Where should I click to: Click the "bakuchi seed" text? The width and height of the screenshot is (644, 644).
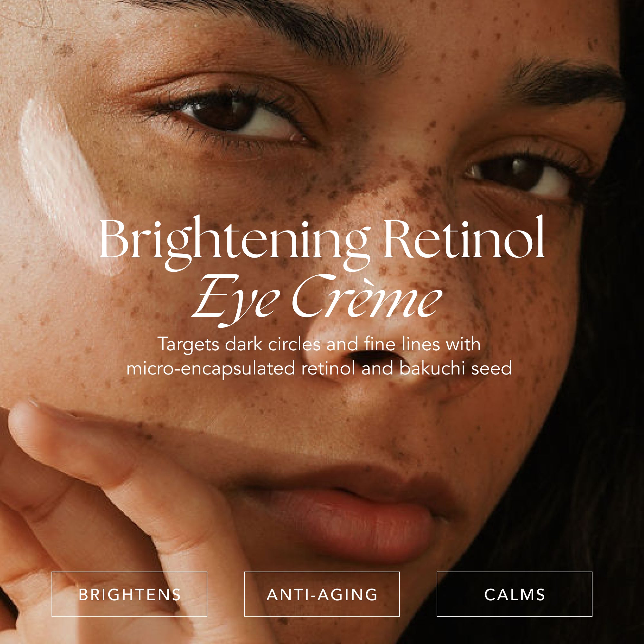456,368
